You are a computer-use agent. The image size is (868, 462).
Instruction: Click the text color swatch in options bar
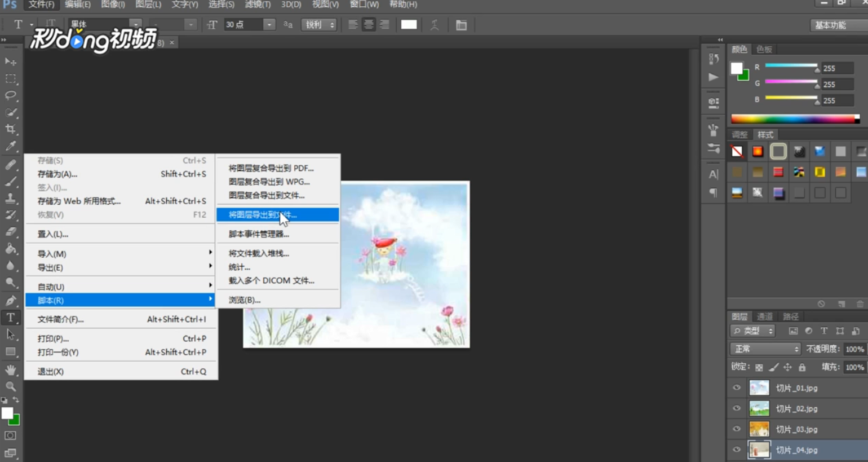click(409, 25)
